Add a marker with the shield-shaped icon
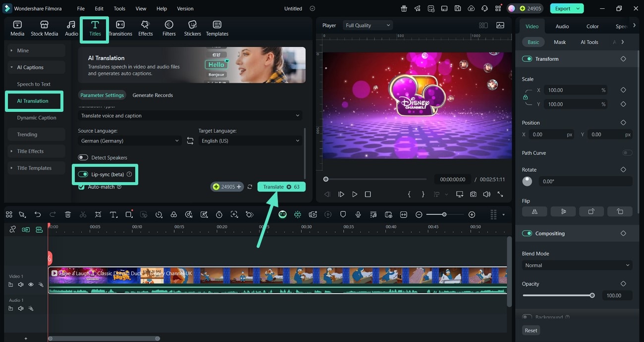This screenshot has width=644, height=342. [343, 214]
